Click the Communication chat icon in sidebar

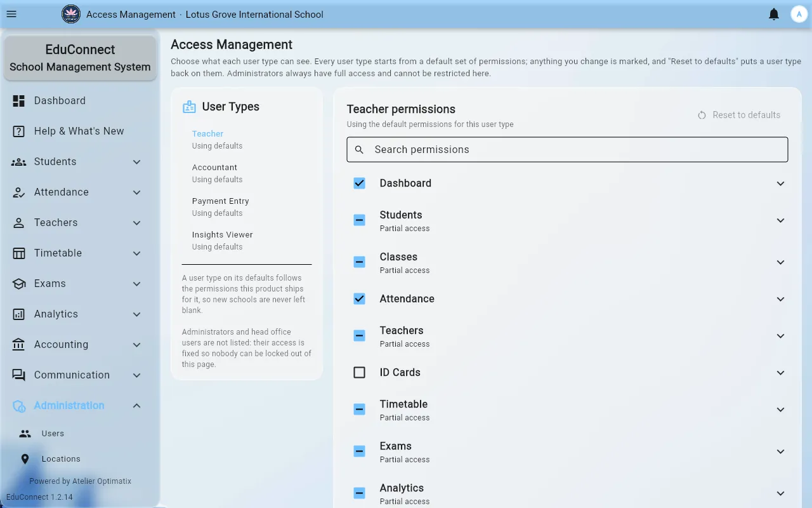tap(19, 375)
